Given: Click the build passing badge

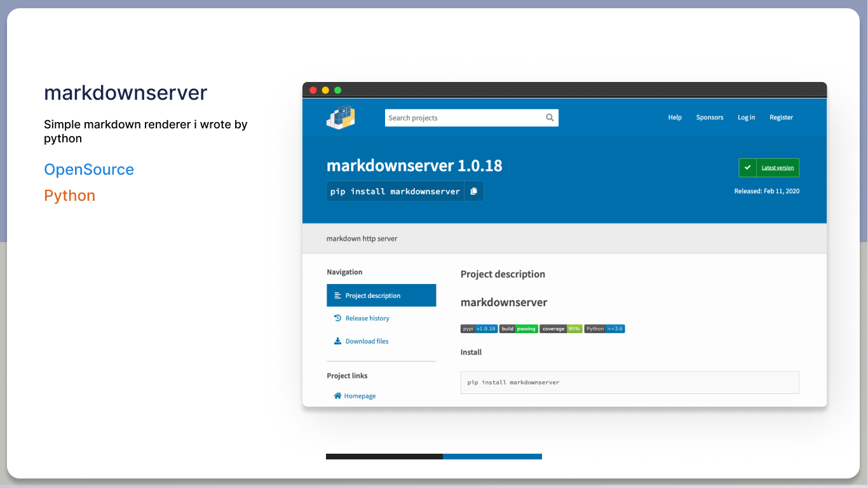Looking at the screenshot, I should coord(519,329).
